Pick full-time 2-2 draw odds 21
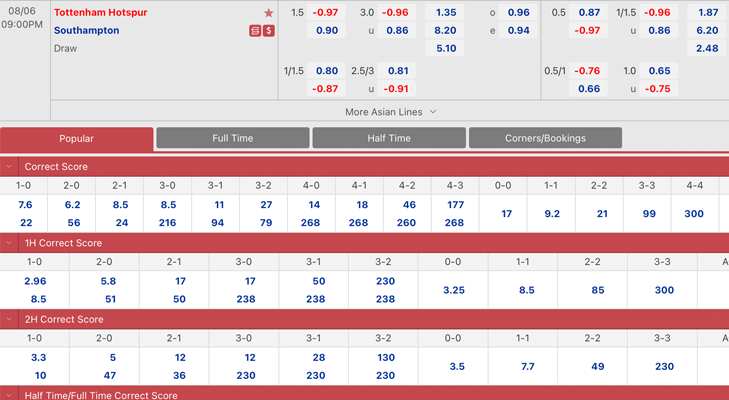729x400 pixels. click(602, 213)
